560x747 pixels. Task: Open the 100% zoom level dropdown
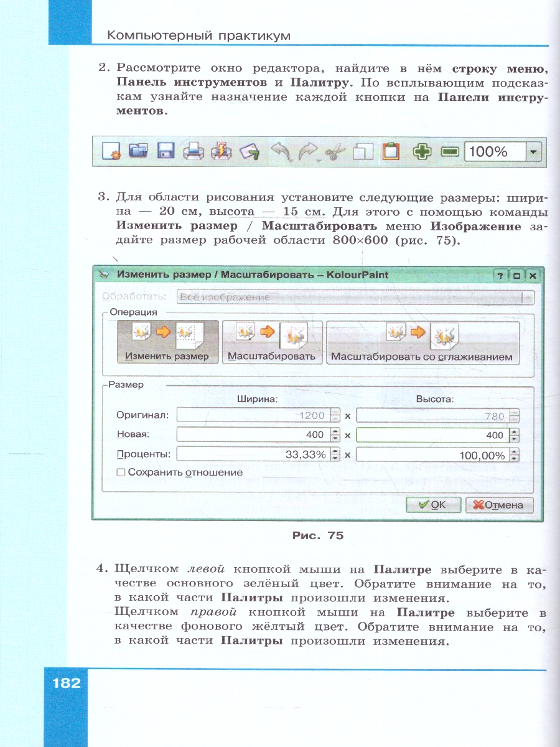pyautogui.click(x=533, y=152)
